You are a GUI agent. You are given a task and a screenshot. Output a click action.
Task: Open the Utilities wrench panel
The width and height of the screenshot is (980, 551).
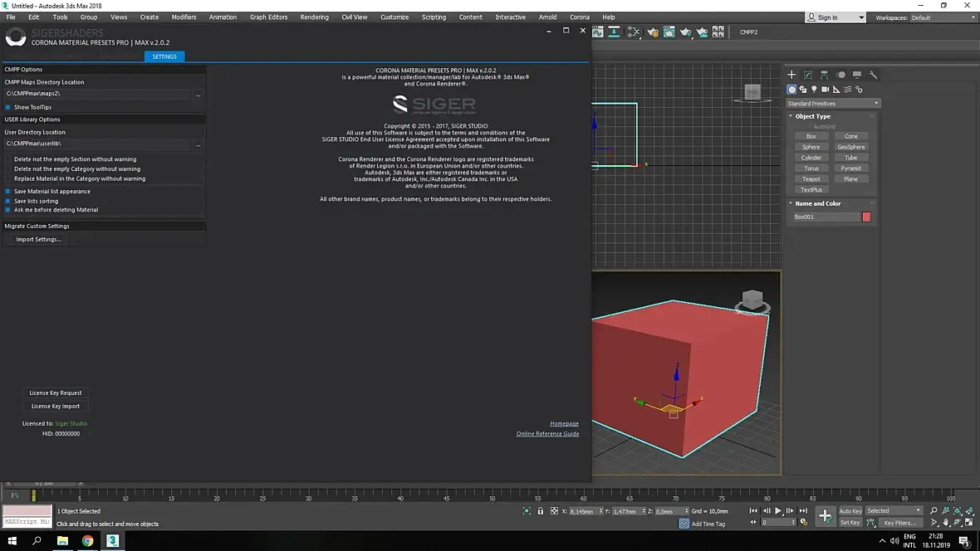[x=873, y=75]
